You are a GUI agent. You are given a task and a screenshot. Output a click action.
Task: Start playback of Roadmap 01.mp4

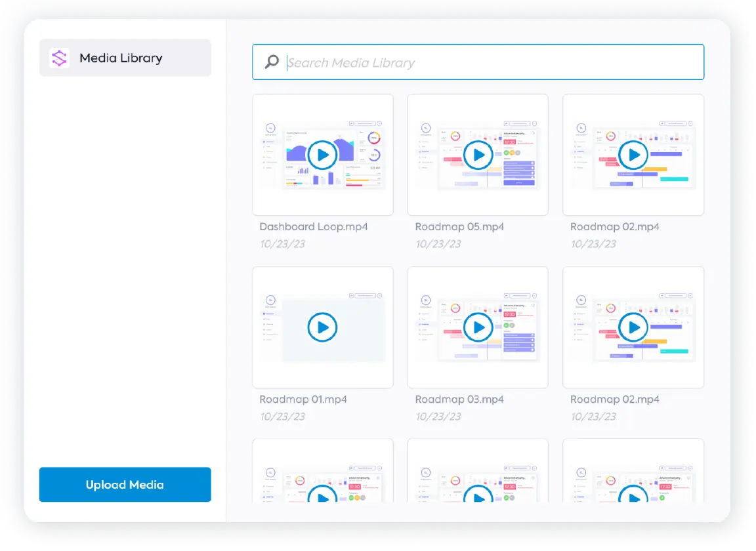point(322,327)
